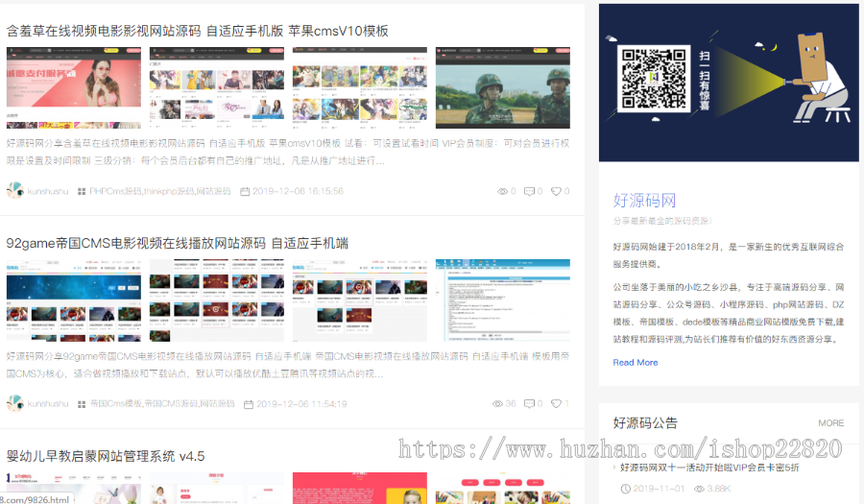Image resolution: width=864 pixels, height=504 pixels.
Task: Click the 分享最新最全的源码资源 subtitle
Action: [662, 221]
